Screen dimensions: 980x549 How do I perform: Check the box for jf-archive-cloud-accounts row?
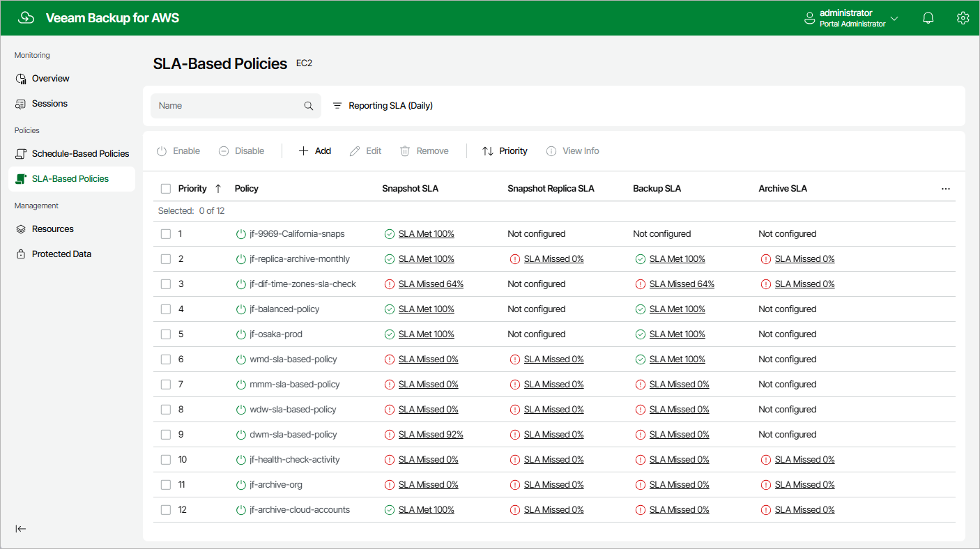click(x=166, y=510)
